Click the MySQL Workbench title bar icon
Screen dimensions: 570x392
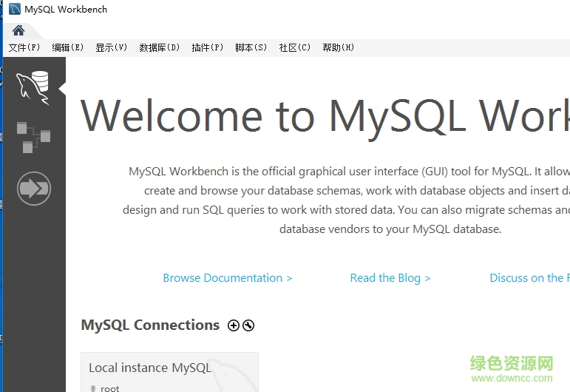(x=15, y=10)
